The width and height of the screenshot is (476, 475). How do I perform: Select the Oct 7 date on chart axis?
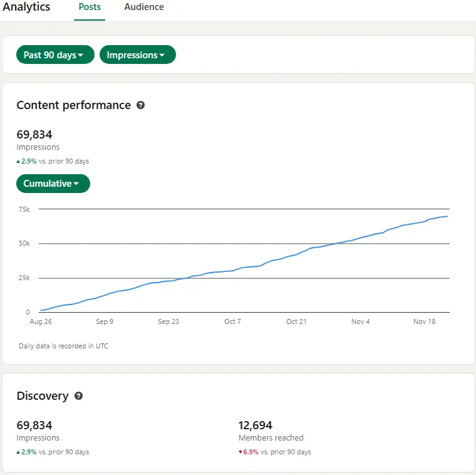point(232,321)
